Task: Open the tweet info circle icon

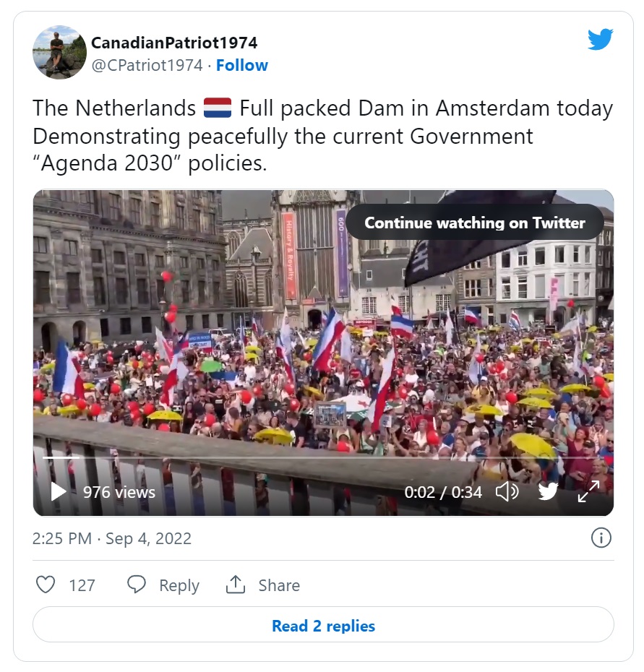Action: pos(601,538)
